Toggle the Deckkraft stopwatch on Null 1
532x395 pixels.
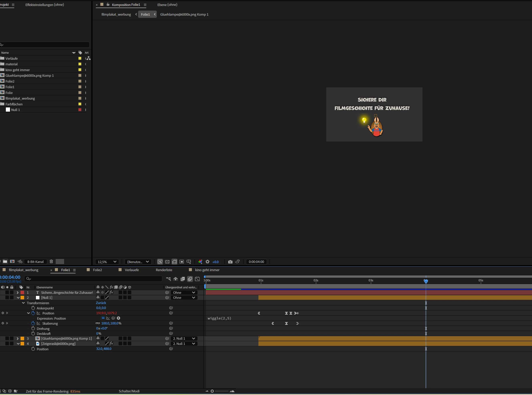point(33,333)
